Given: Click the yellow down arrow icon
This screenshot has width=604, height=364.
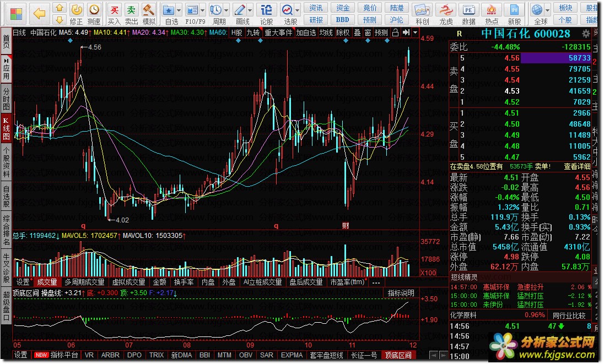Looking at the screenshot, I should tap(59, 19).
